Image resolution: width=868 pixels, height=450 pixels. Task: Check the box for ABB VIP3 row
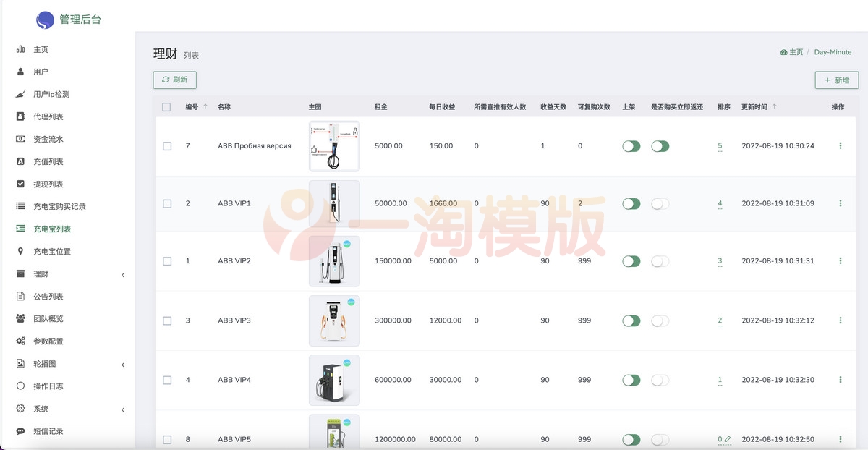[167, 320]
